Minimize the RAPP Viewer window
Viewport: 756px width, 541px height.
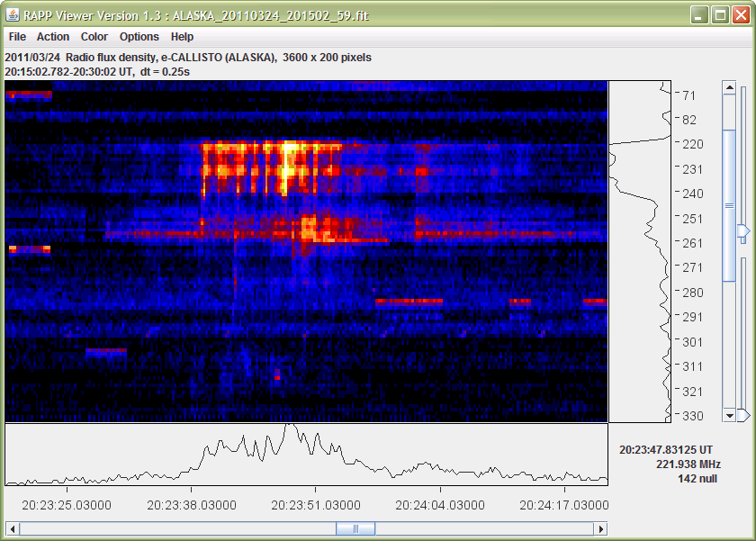(698, 14)
